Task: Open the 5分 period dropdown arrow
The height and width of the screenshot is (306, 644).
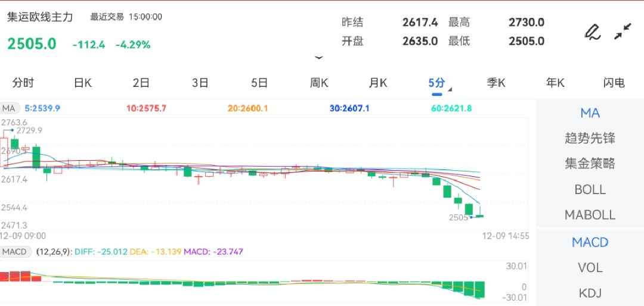Action: (x=450, y=90)
